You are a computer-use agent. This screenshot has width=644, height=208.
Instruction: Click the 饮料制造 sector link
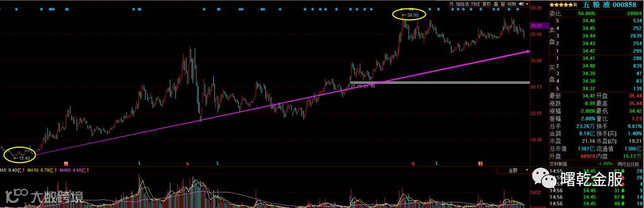559,164
